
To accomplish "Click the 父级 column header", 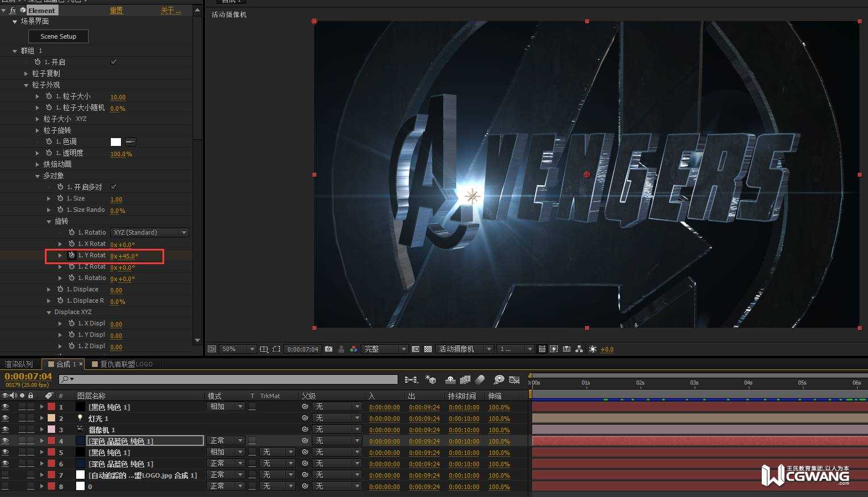I will click(308, 396).
